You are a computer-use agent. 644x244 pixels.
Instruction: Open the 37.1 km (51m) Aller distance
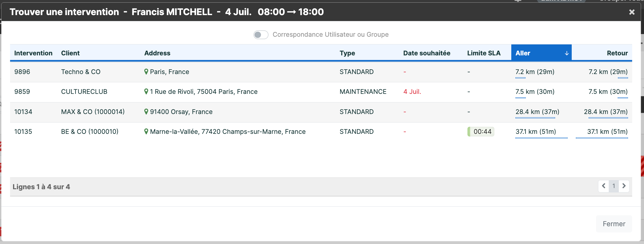536,131
